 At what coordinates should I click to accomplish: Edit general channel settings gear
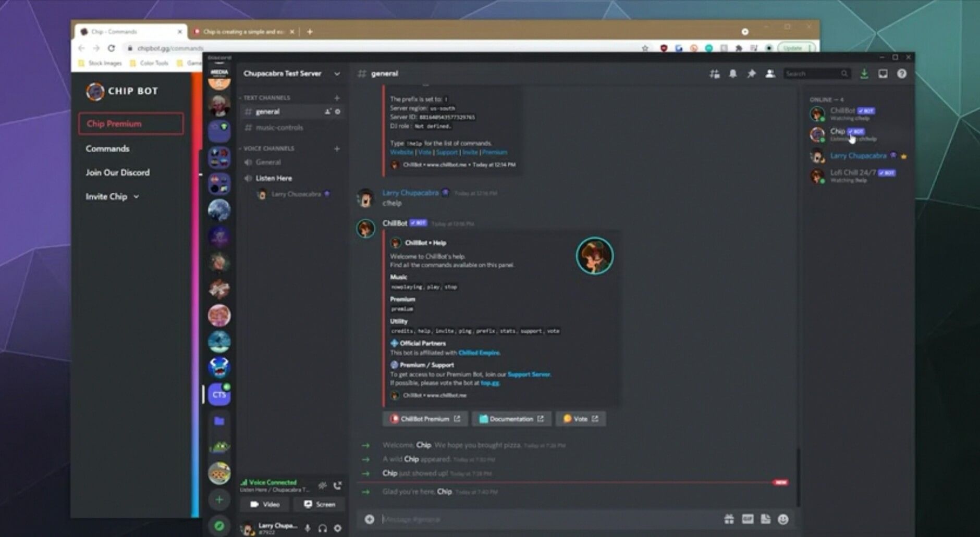click(x=338, y=111)
